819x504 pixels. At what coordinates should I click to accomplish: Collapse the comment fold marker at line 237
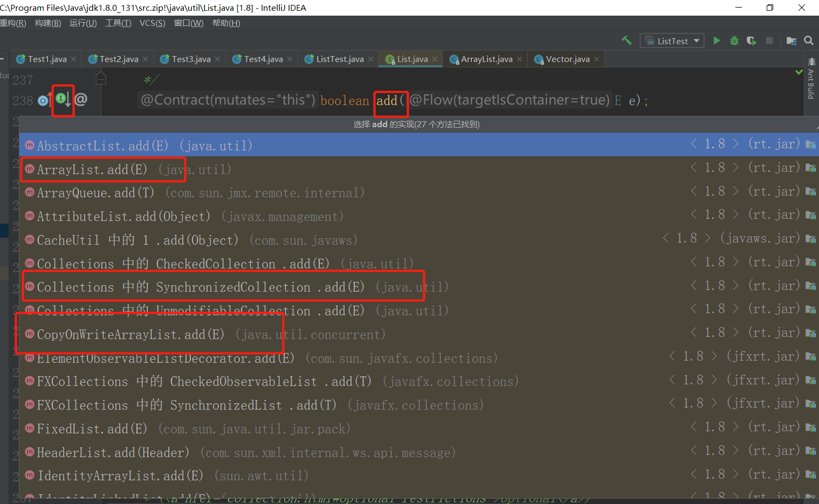tap(101, 79)
